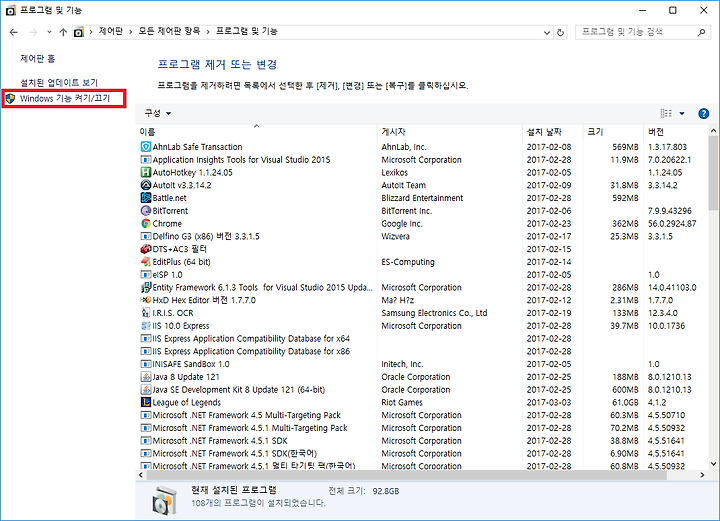Viewport: 720px width, 521px height.
Task: Sort the list by 크기 column header
Action: (613, 132)
